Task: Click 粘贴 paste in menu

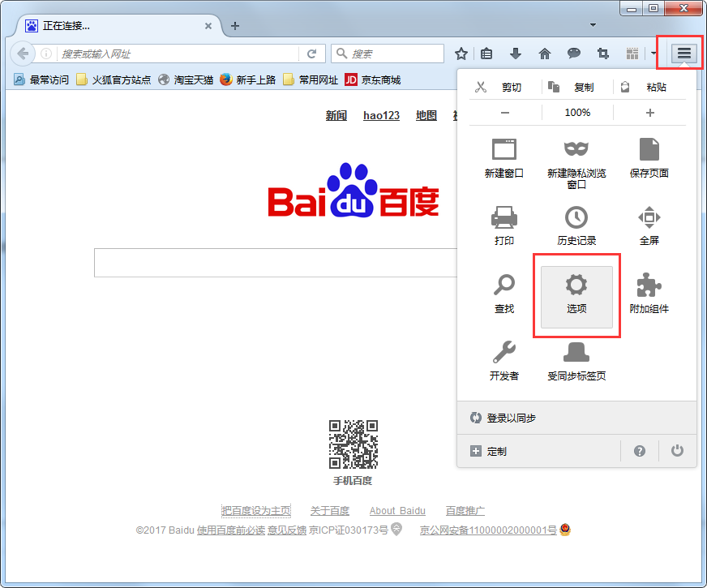Action: pyautogui.click(x=650, y=87)
